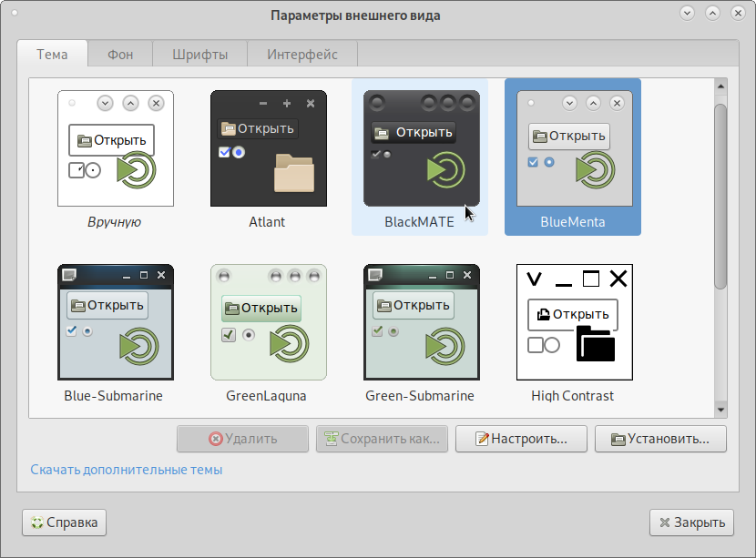The height and width of the screenshot is (558, 756).
Task: Go to the Интерфейс tab
Action: [x=301, y=55]
